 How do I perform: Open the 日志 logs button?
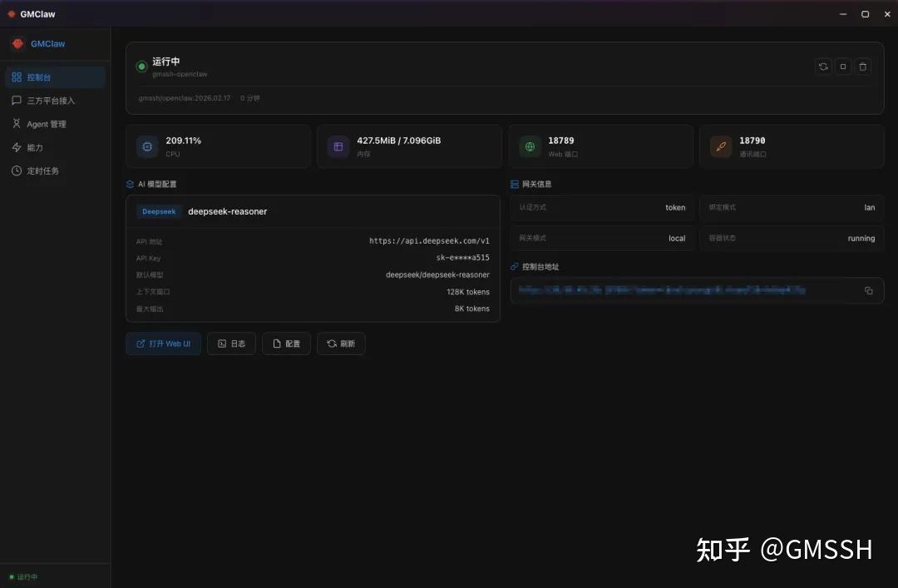click(231, 343)
